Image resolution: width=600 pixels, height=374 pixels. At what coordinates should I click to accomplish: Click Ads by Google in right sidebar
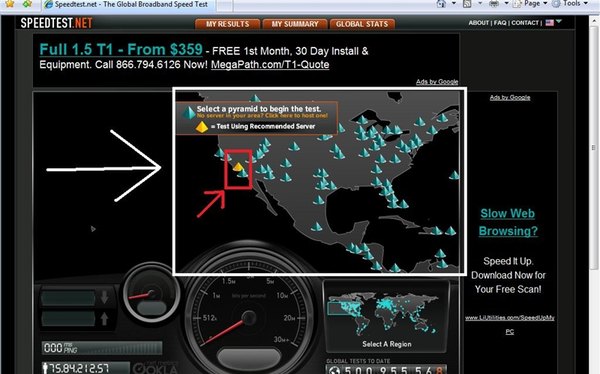(510, 97)
